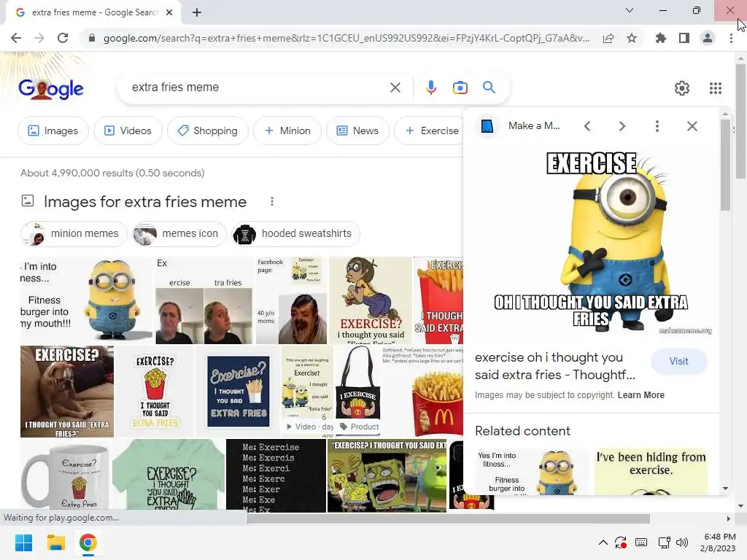This screenshot has height=560, width=747.
Task: Open Google quick settings gear
Action: click(x=682, y=88)
